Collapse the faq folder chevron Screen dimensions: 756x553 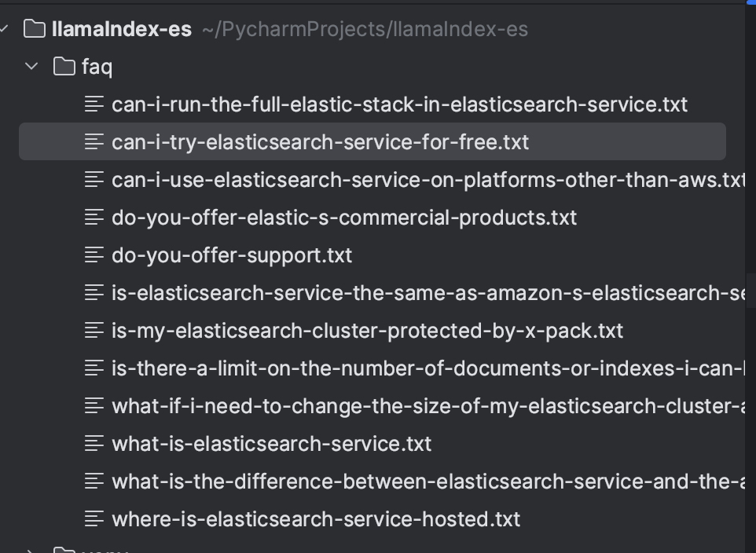[31, 67]
